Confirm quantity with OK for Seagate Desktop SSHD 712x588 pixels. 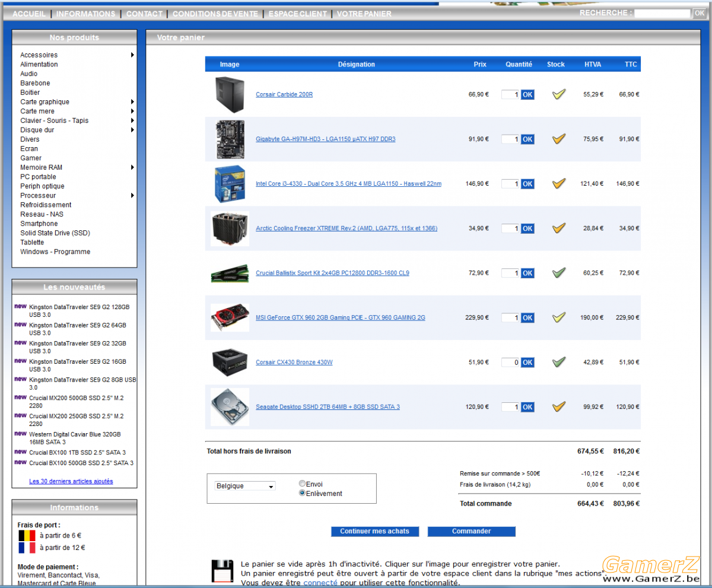point(527,407)
